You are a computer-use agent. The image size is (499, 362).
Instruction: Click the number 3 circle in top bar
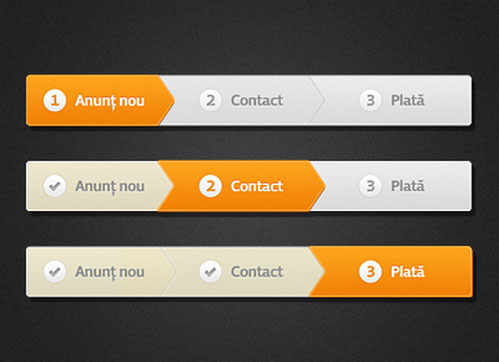370,100
